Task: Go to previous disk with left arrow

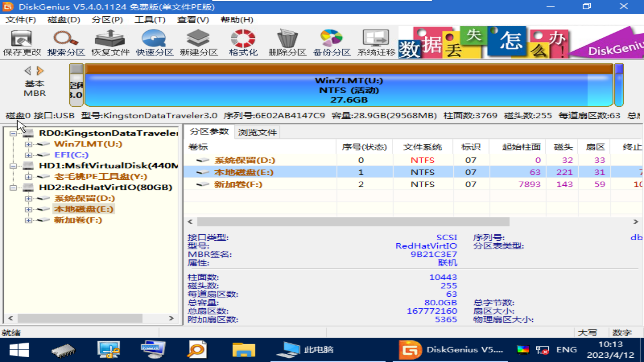Action: [28, 71]
